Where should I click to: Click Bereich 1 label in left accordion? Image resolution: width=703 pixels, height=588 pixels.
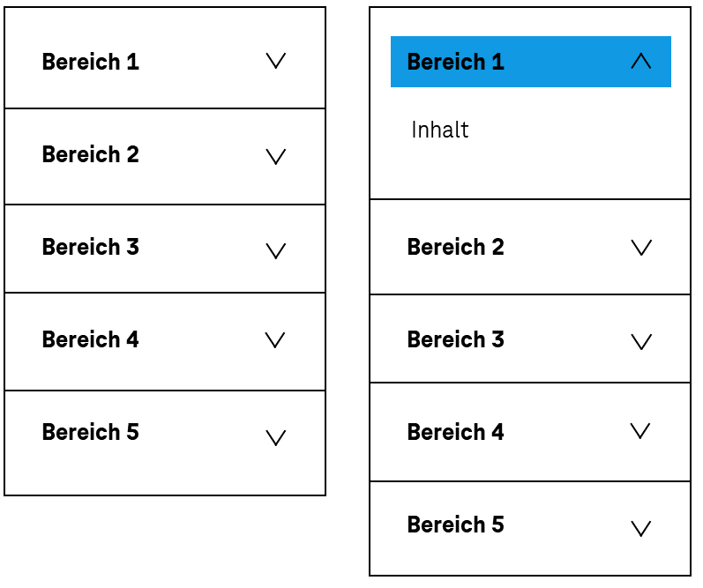click(90, 62)
